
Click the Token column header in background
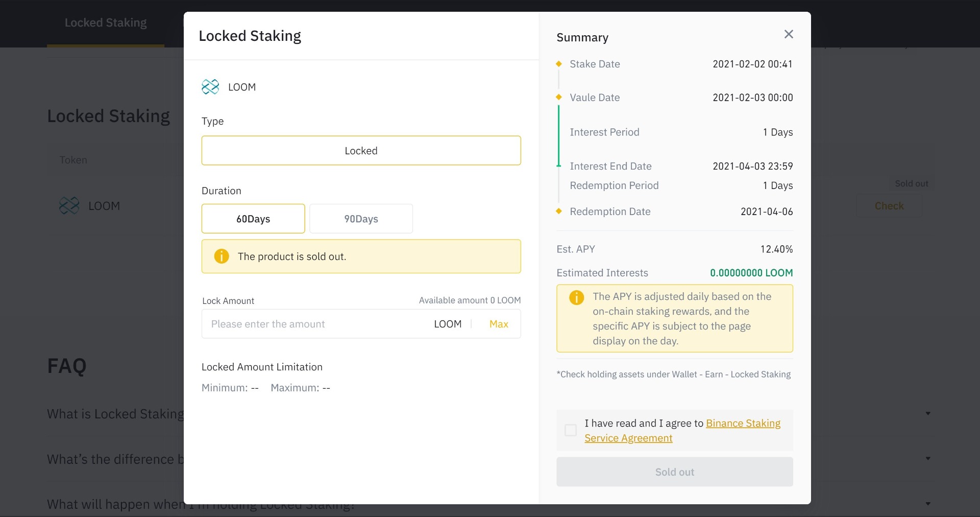coord(73,160)
